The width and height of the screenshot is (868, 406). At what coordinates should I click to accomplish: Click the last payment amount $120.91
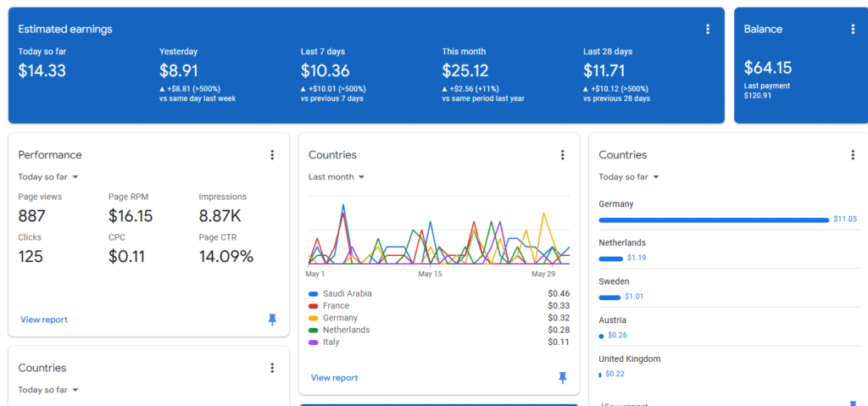point(759,95)
